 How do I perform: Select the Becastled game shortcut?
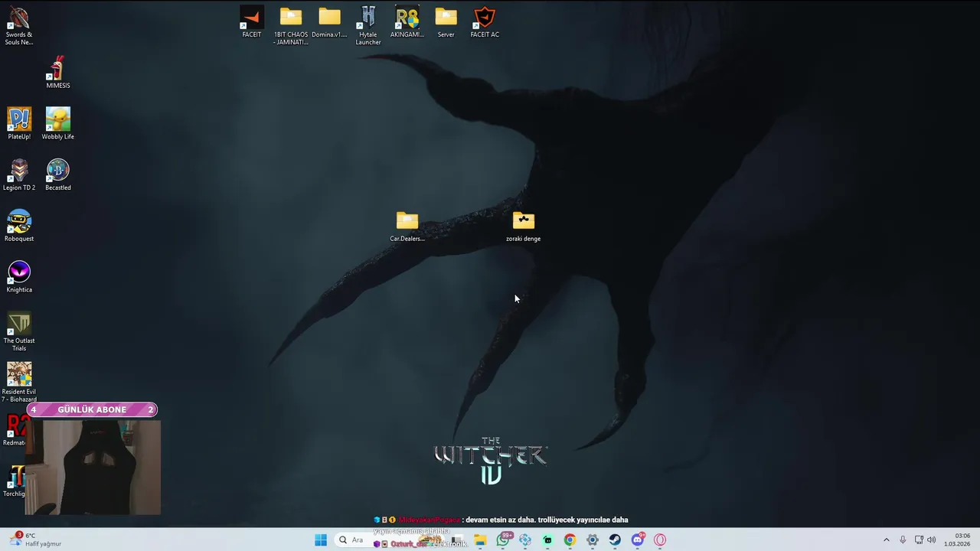tap(57, 174)
